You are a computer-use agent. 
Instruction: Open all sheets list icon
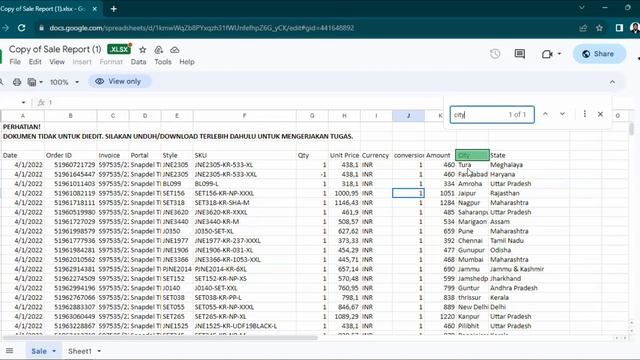pos(9,351)
